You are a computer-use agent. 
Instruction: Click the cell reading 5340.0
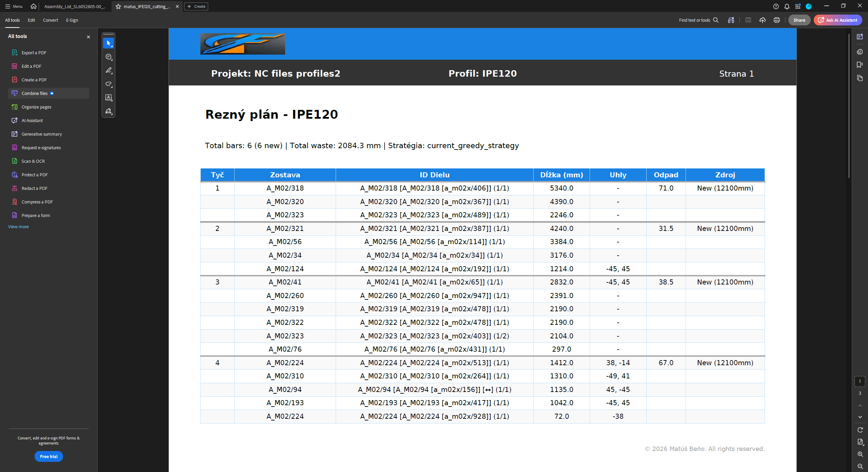[561, 188]
